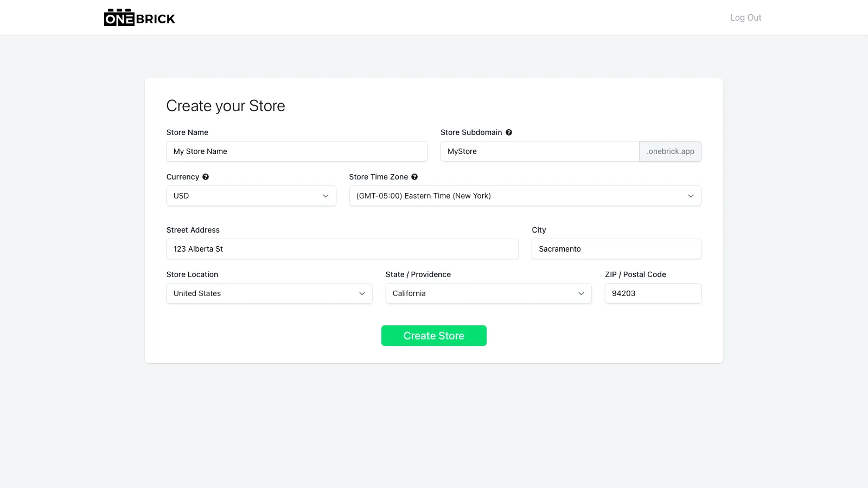Focus the MyStore subdomain input field
This screenshot has height=488, width=868.
click(540, 151)
